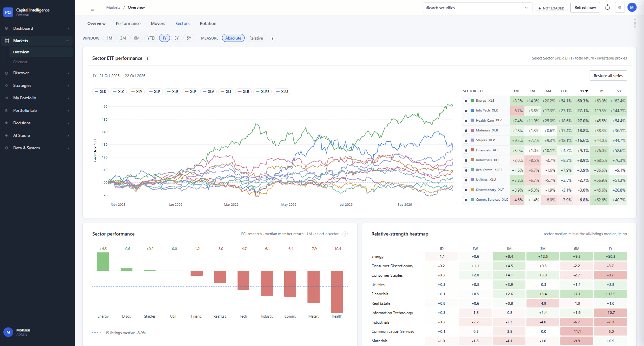Click the My Portfolio pie icon
This screenshot has height=346, width=644.
coord(6,98)
